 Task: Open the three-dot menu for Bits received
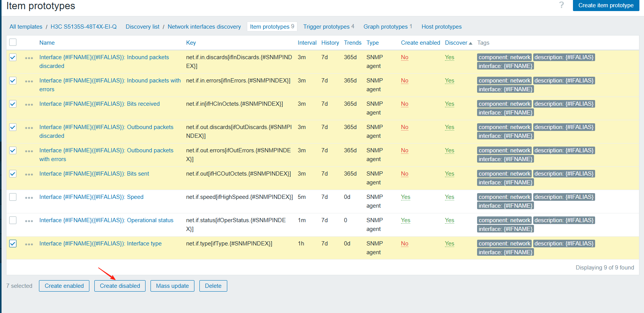point(29,104)
